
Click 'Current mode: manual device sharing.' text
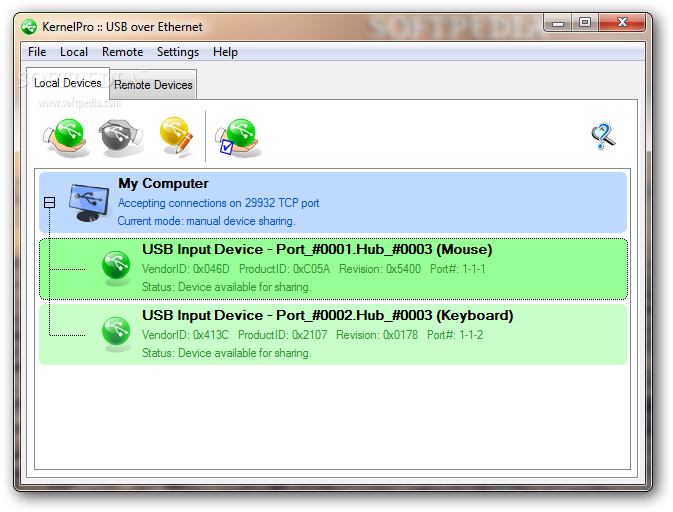coord(206,221)
